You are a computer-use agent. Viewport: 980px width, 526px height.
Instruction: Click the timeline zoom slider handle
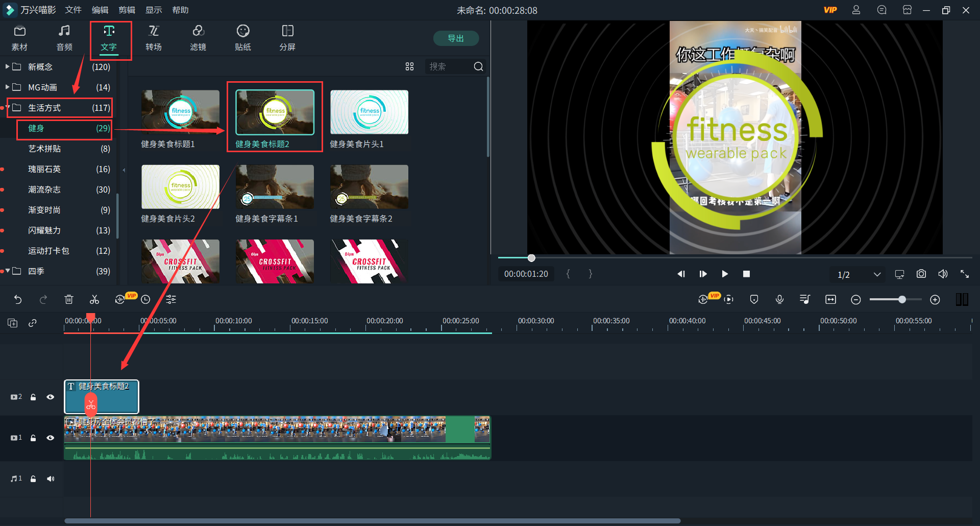(902, 300)
